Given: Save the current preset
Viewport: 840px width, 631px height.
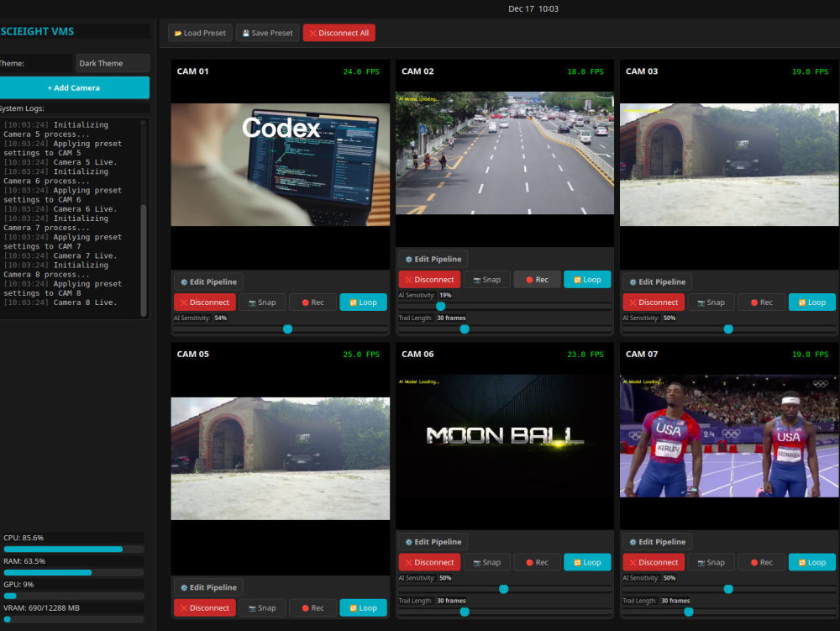Looking at the screenshot, I should pos(267,33).
